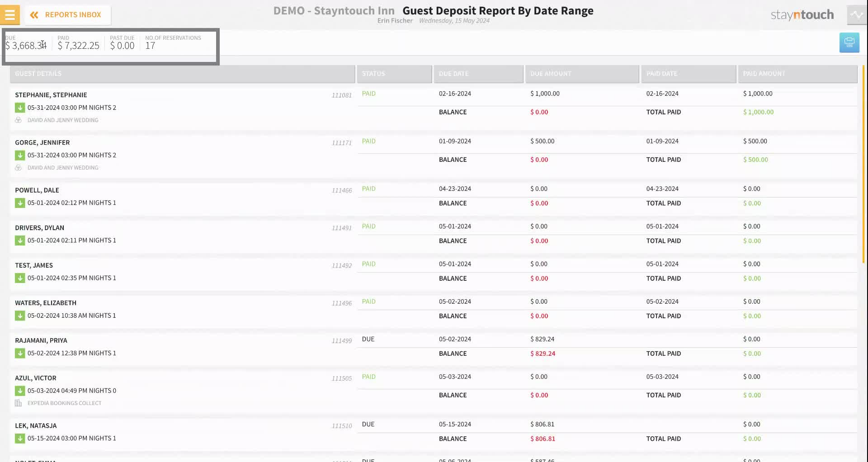The image size is (868, 462).
Task: Click the Status column header
Action: [394, 74]
